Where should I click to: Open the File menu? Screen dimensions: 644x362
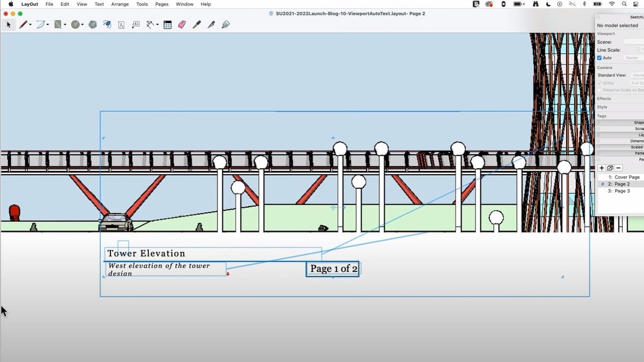pos(49,4)
